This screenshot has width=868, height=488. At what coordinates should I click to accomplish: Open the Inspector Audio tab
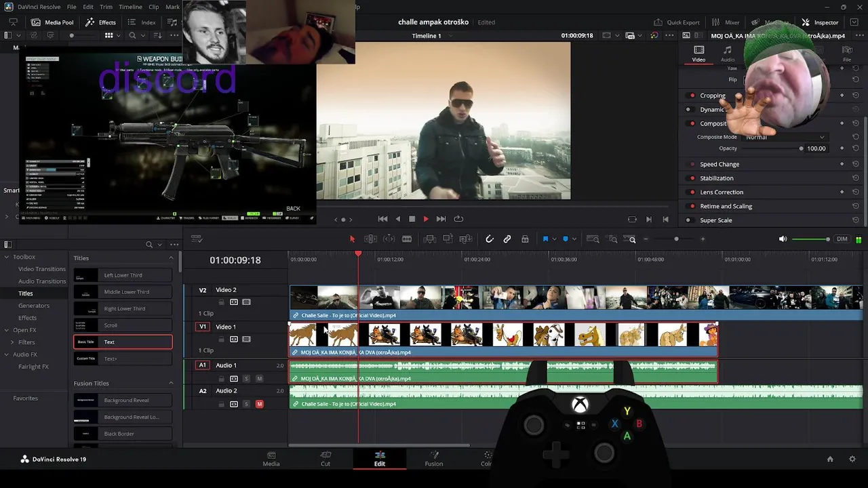(x=728, y=54)
